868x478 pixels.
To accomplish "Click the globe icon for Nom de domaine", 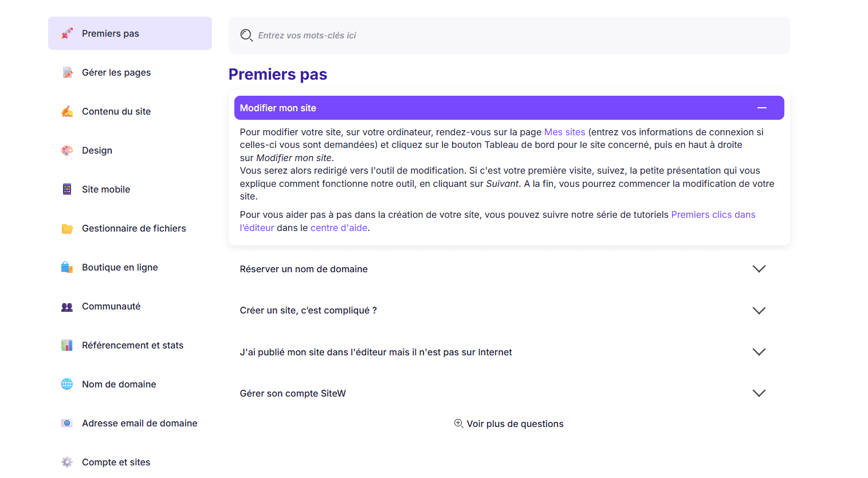I will click(x=66, y=384).
